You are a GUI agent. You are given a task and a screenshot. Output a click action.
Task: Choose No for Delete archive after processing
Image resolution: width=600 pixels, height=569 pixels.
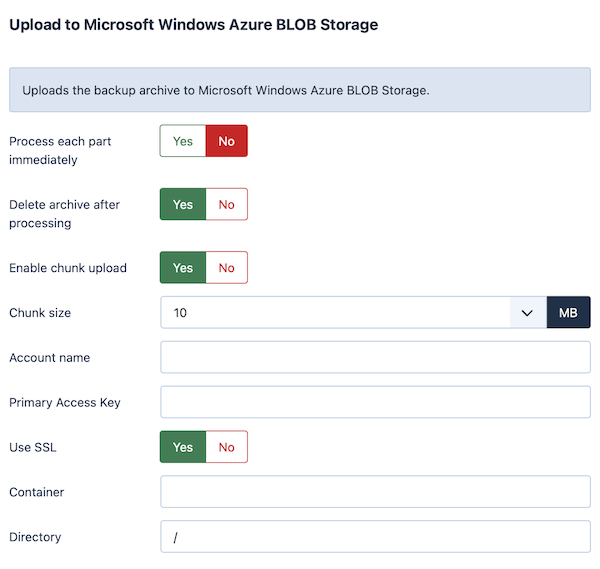coord(227,204)
